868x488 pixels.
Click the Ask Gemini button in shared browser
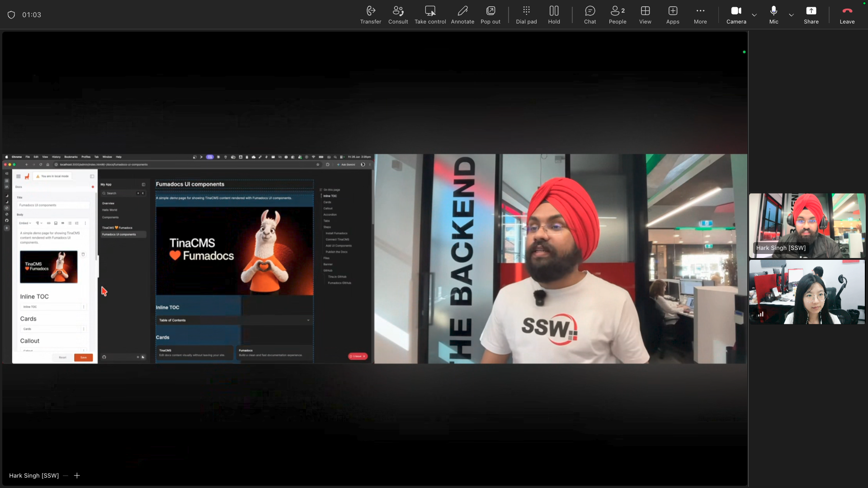point(347,164)
